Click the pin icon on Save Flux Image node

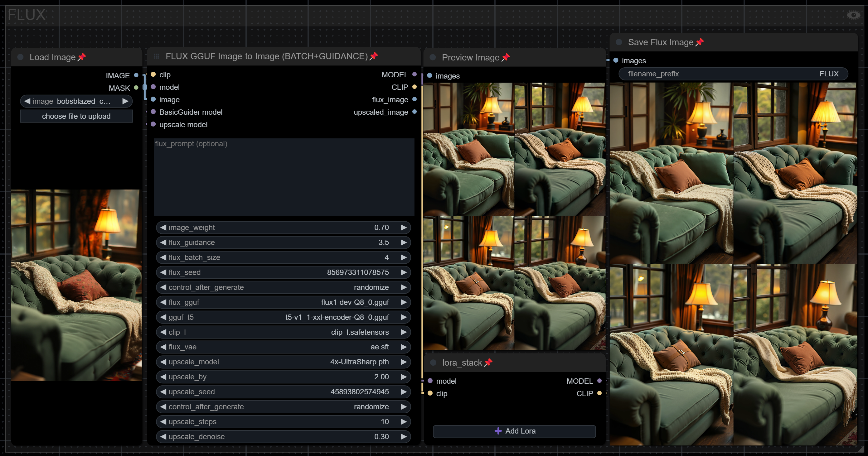pos(700,42)
